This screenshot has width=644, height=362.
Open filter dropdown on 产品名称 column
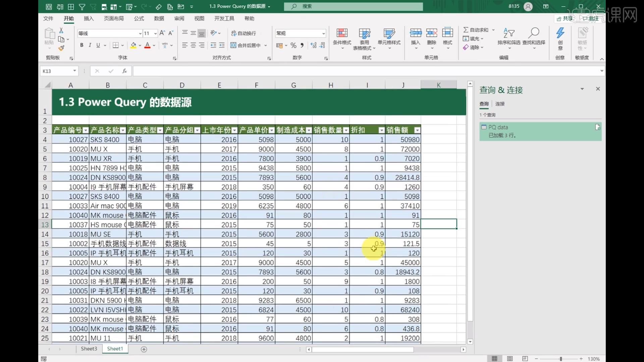pyautogui.click(x=123, y=130)
